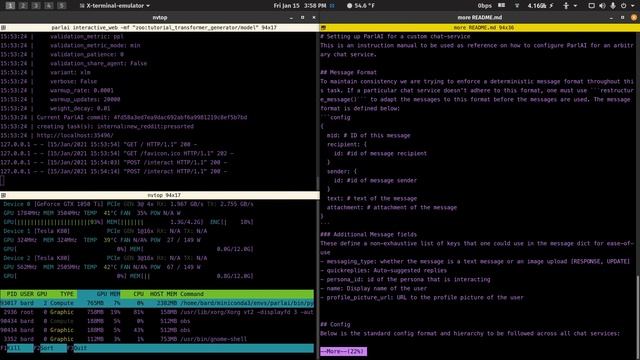Click the highlighted GPU MEM column header
The image size is (640, 360).
pos(99,294)
